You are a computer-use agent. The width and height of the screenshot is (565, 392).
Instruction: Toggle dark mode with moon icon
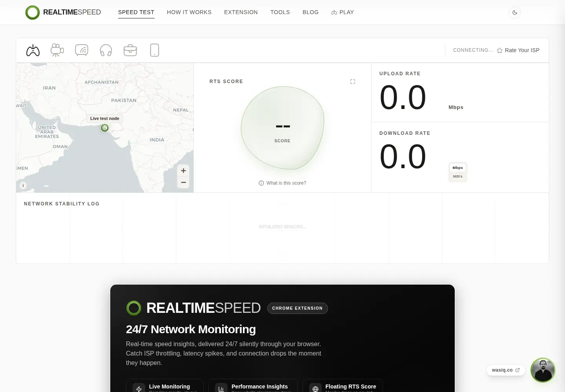[x=515, y=13]
